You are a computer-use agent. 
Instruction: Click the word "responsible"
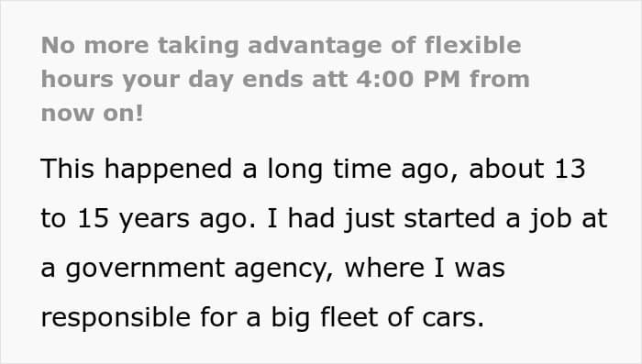(x=116, y=318)
